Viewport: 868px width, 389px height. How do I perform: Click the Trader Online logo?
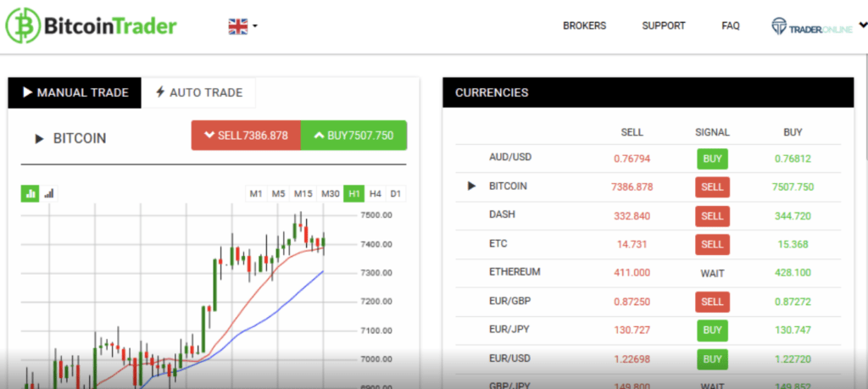click(812, 26)
